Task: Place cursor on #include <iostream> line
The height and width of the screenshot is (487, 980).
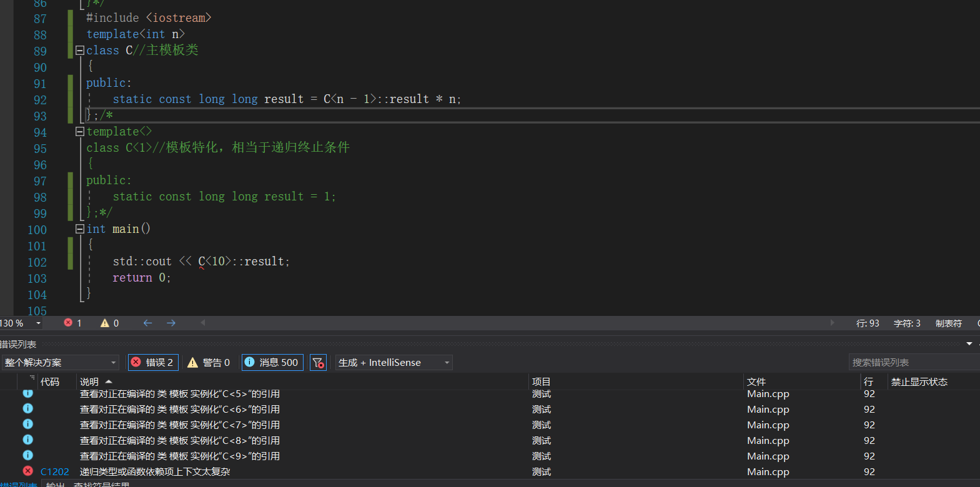Action: 149,18
